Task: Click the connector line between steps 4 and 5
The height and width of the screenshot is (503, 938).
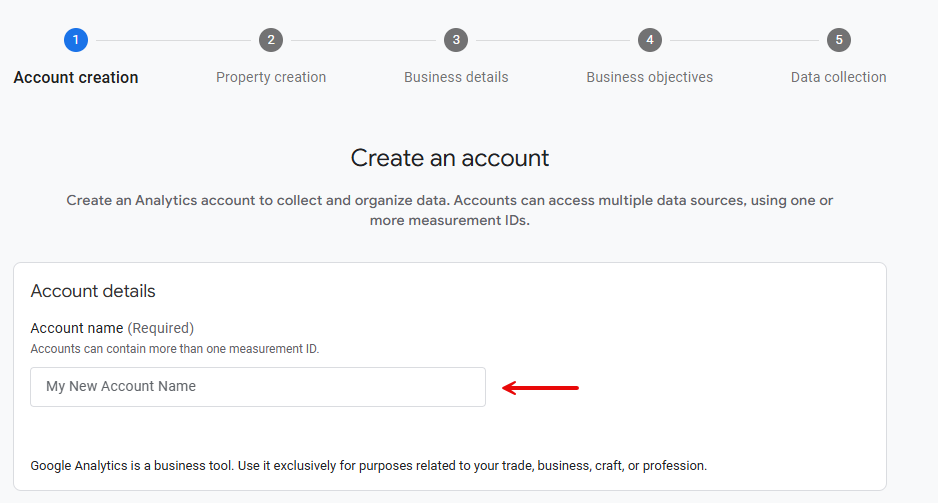Action: click(744, 40)
